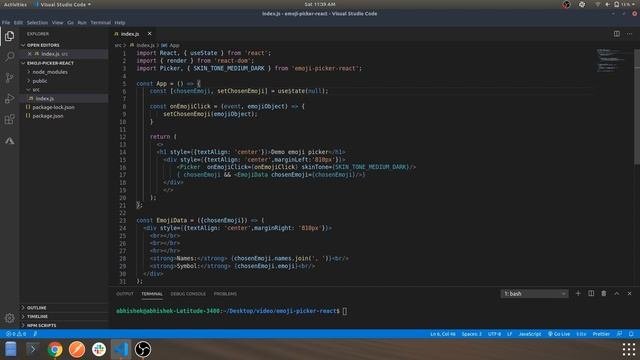This screenshot has height=360, width=640.
Task: Open errors and warnings count in status bar
Action: click(16, 334)
